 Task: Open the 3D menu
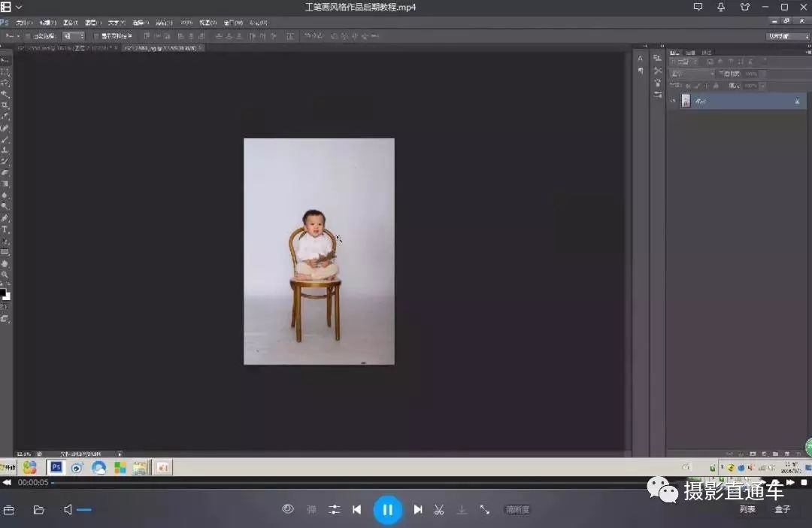[x=187, y=23]
